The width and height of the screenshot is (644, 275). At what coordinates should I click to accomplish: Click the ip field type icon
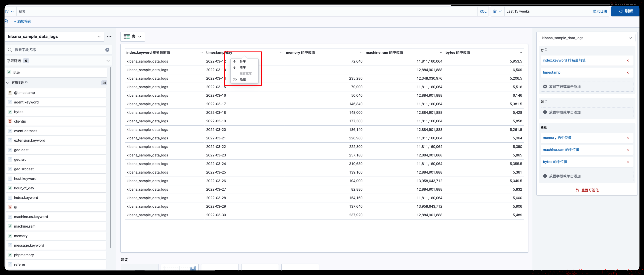(10, 207)
